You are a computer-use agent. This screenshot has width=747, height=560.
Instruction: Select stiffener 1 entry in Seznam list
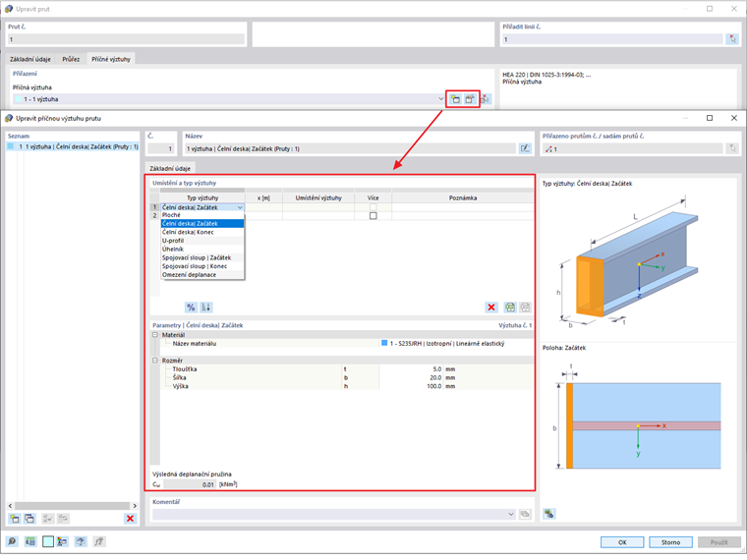(x=73, y=146)
